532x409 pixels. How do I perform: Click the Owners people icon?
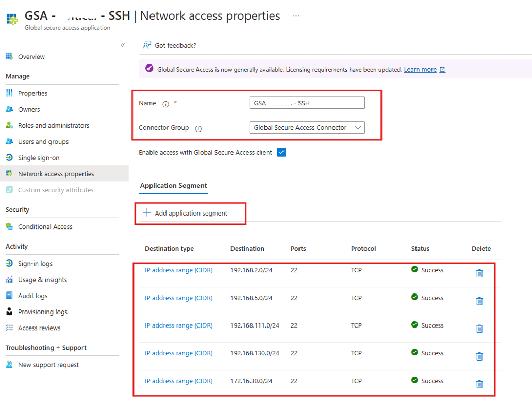[9, 109]
